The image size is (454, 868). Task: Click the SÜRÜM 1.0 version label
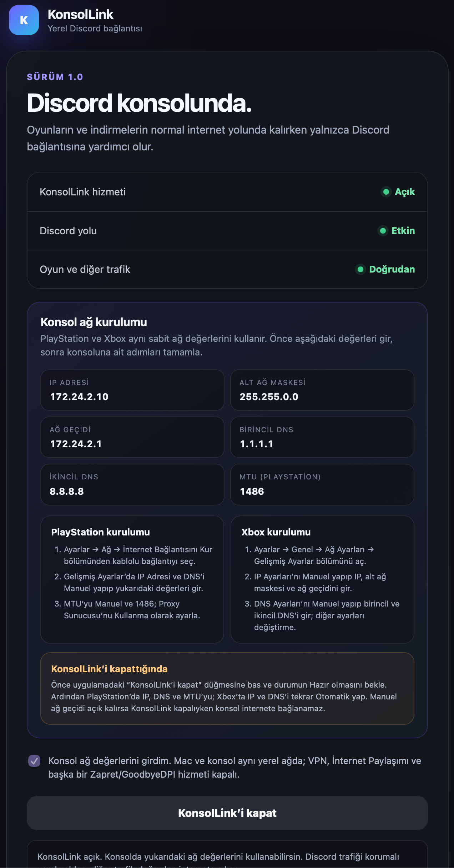click(x=55, y=77)
